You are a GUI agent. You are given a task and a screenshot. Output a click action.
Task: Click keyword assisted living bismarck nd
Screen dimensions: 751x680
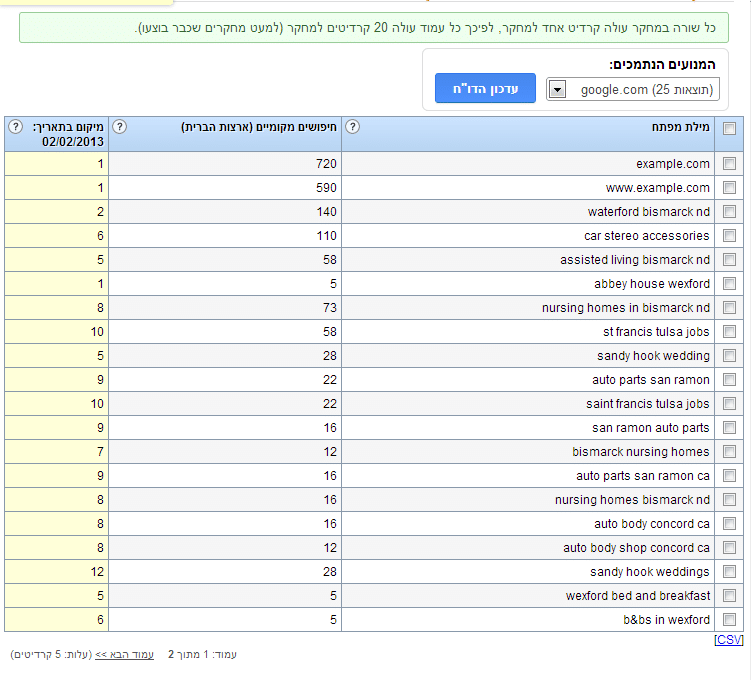[x=635, y=260]
